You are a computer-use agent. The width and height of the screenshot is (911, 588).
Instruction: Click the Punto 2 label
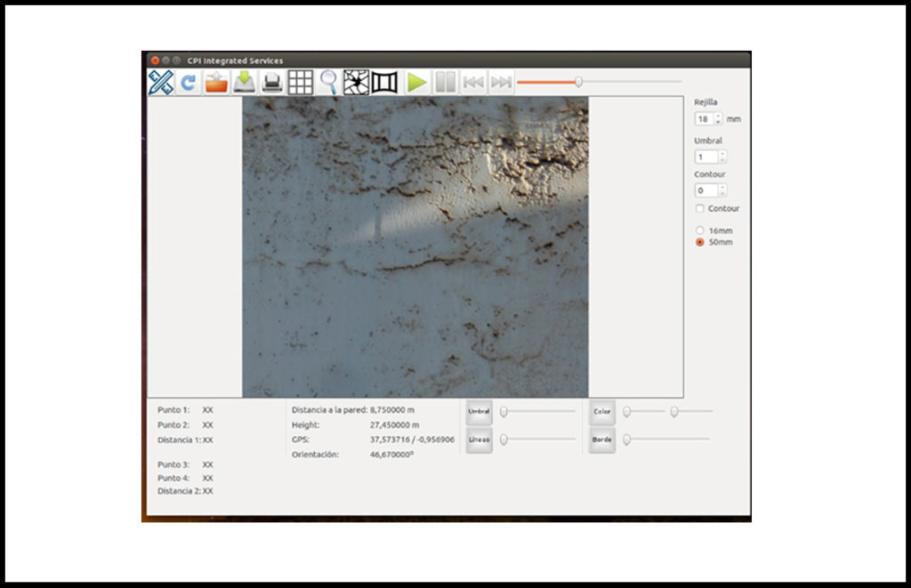click(173, 424)
